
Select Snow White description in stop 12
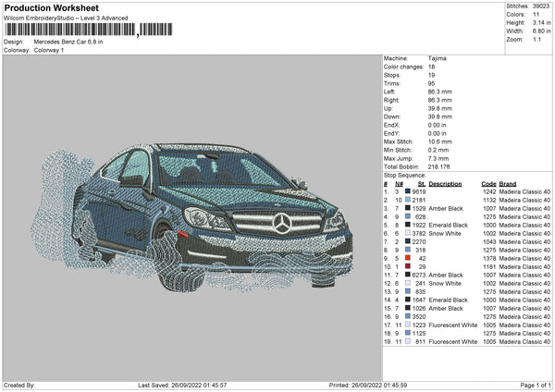coord(445,284)
